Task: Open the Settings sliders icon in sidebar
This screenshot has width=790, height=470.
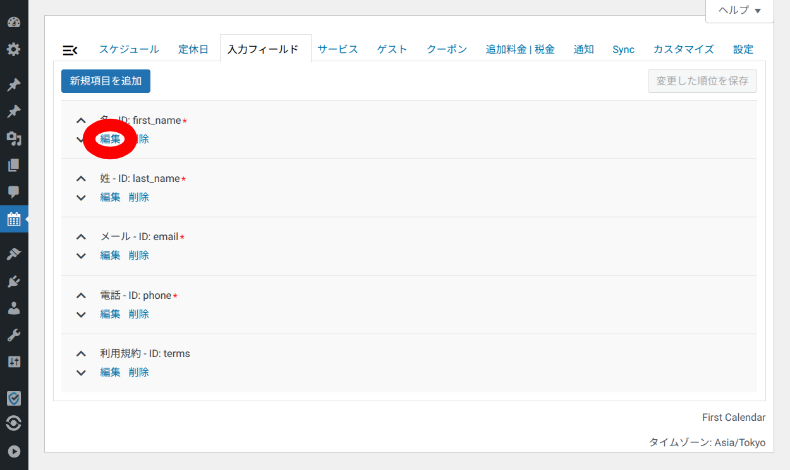Action: pyautogui.click(x=14, y=362)
